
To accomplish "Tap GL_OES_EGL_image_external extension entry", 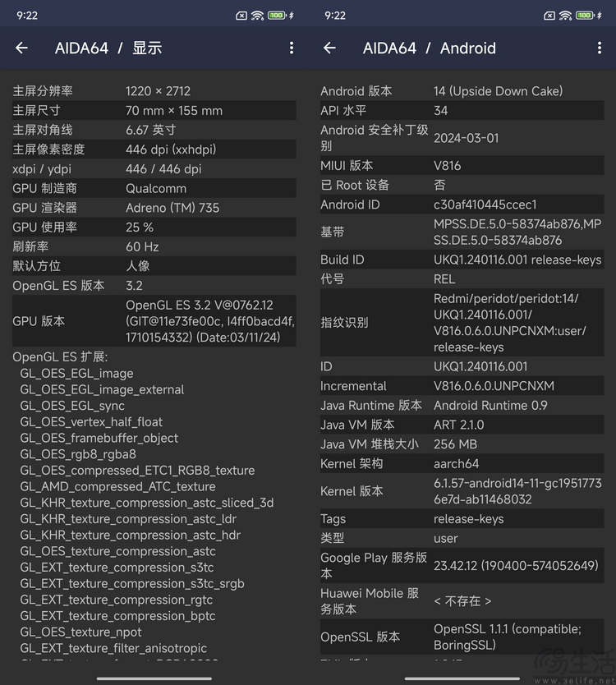I will click(x=102, y=389).
